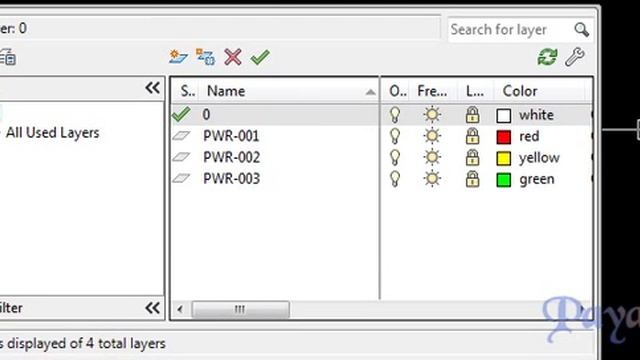Open the wrench Settings icon

coord(575,57)
